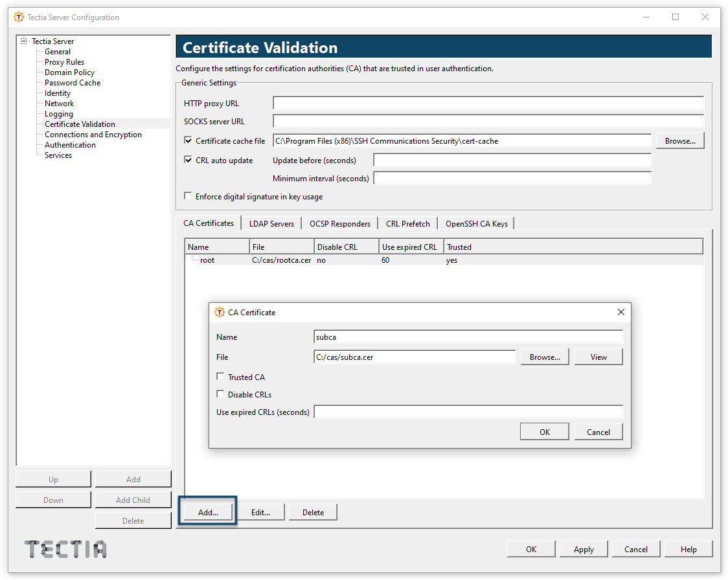Click the Down button under the tree
The image size is (728, 580).
(x=53, y=500)
